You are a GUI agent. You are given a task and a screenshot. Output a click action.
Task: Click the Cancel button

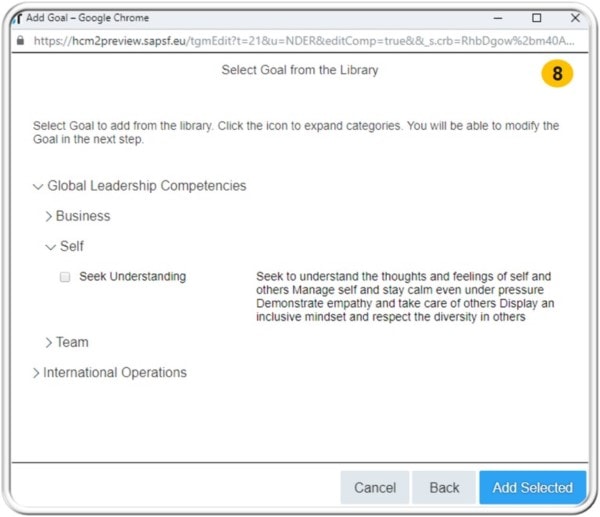(375, 488)
